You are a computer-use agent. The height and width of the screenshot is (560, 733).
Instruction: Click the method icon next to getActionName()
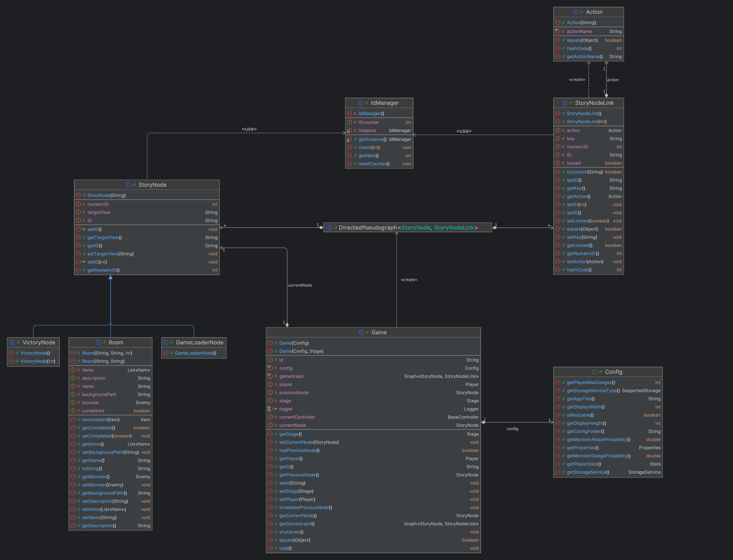coord(558,57)
